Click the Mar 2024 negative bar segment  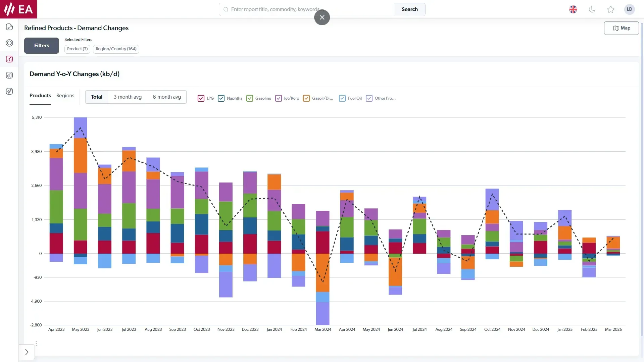pos(323,289)
